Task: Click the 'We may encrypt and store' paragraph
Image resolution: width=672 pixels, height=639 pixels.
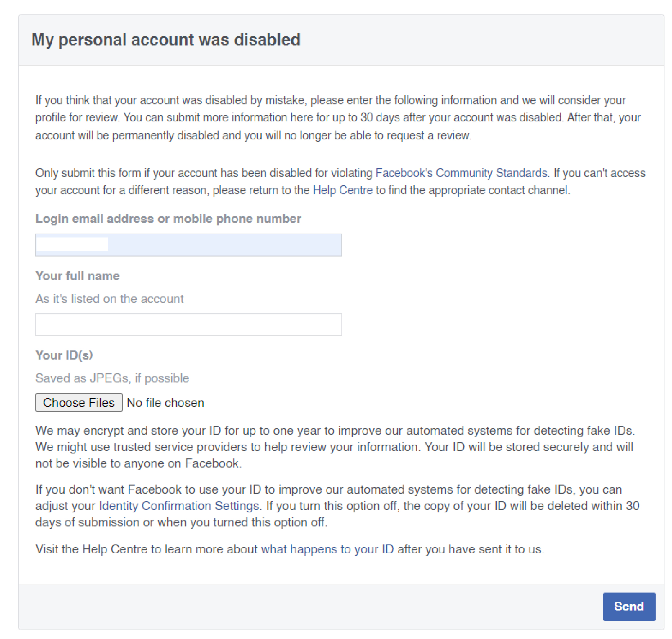Action: [334, 447]
